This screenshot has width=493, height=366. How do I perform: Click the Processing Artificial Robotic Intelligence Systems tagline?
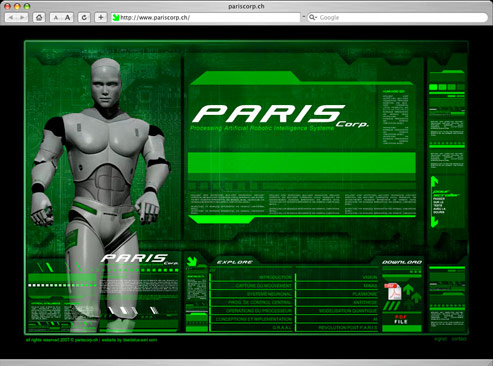262,128
